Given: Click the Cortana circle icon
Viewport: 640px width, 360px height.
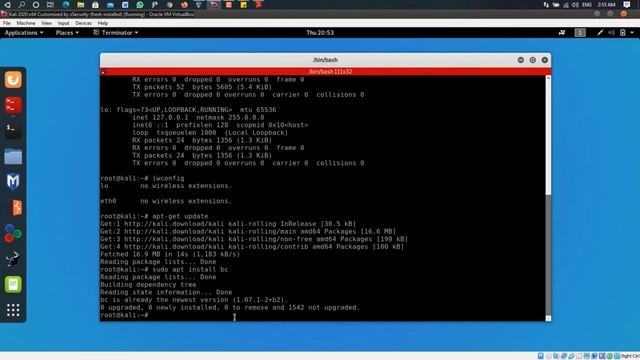Looking at the screenshot, I should point(36,4).
